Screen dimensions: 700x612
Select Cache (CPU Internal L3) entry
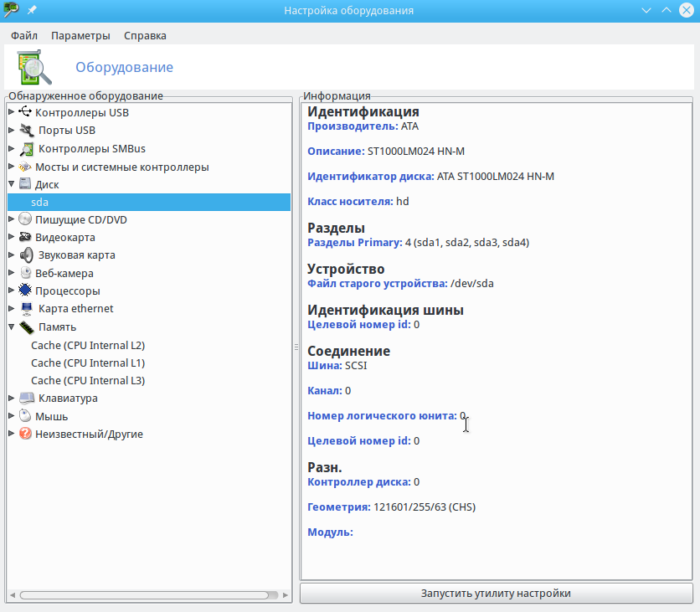(x=88, y=380)
